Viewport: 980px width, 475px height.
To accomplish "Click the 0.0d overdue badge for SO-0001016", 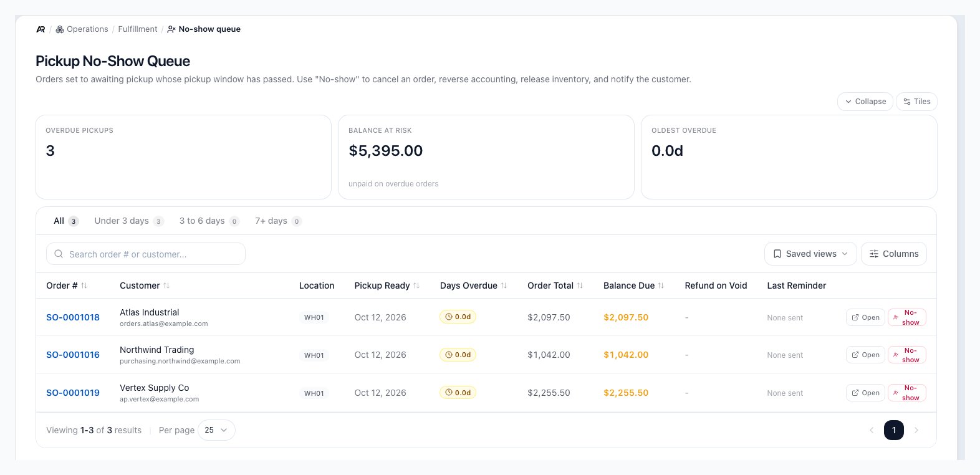I will click(458, 355).
